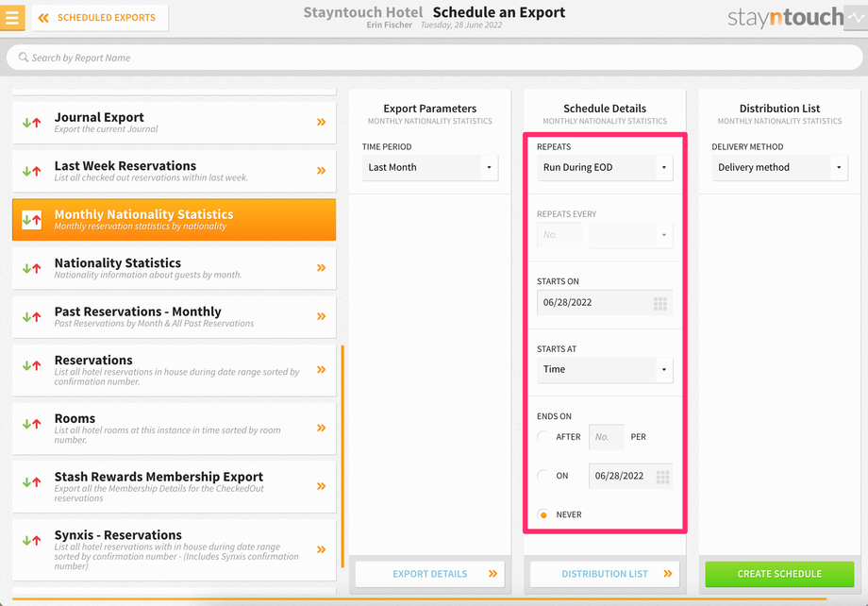
Task: Click the Search by Report Name field
Action: coord(434,58)
